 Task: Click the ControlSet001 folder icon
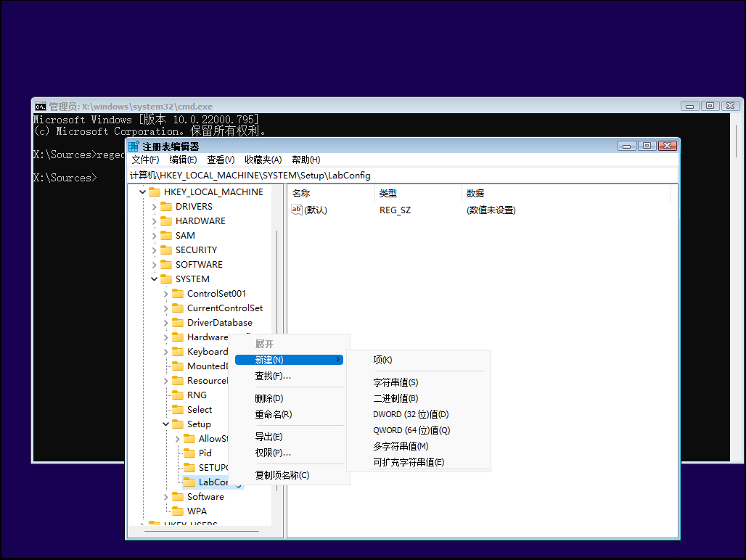(x=178, y=293)
